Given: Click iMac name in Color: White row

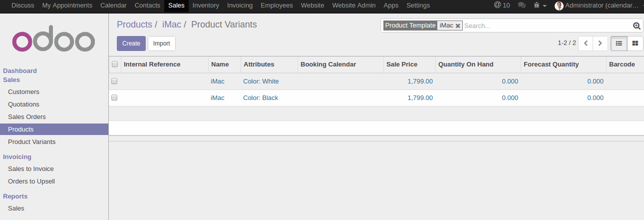Looking at the screenshot, I should click(x=218, y=81).
